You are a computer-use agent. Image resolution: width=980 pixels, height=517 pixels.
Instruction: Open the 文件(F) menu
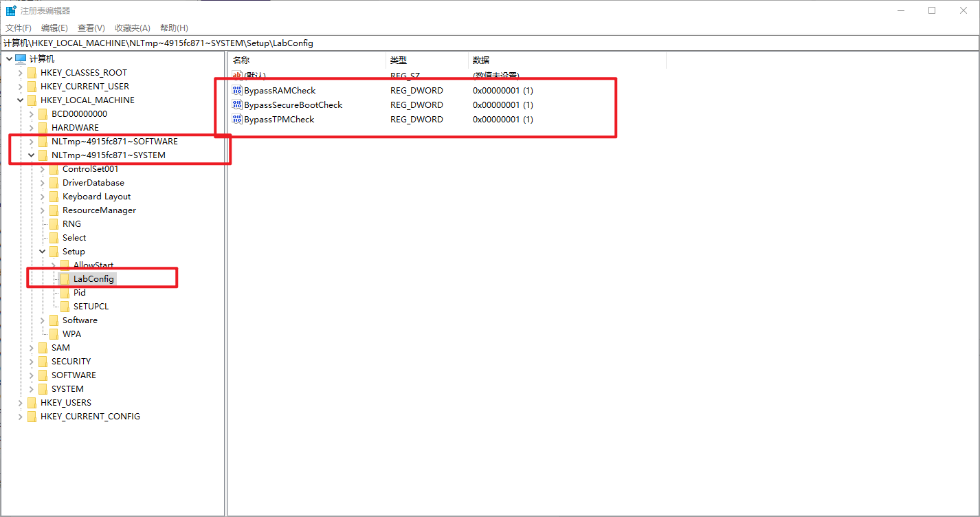click(x=19, y=28)
